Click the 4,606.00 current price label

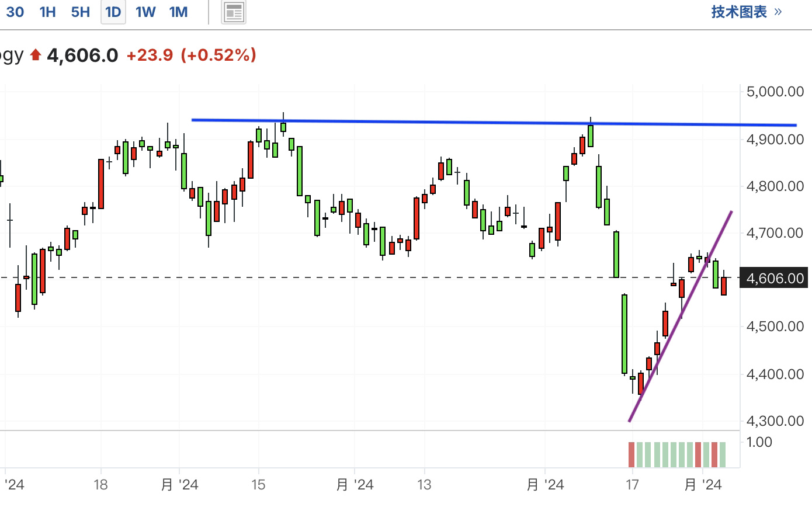point(775,278)
